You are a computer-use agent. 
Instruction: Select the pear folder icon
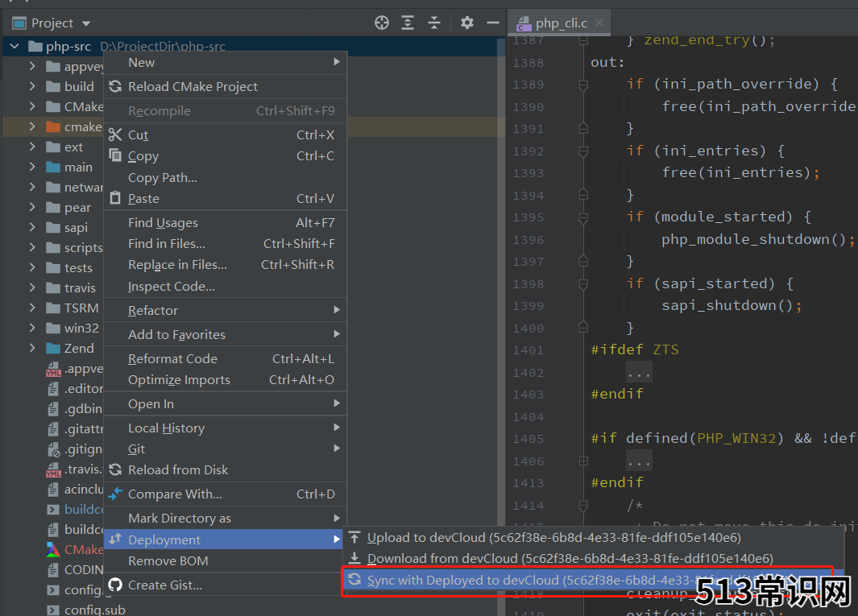click(x=53, y=207)
